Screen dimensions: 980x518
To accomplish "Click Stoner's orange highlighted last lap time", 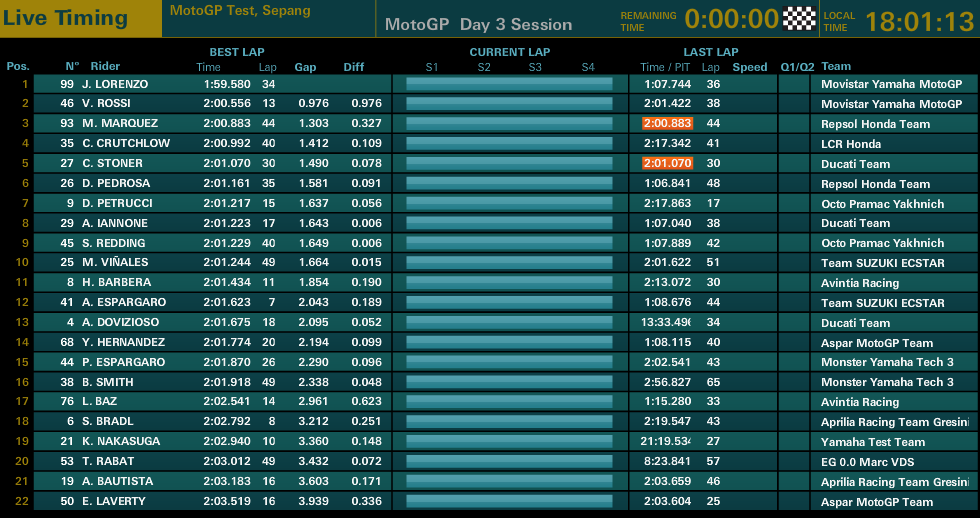I will (x=667, y=163).
